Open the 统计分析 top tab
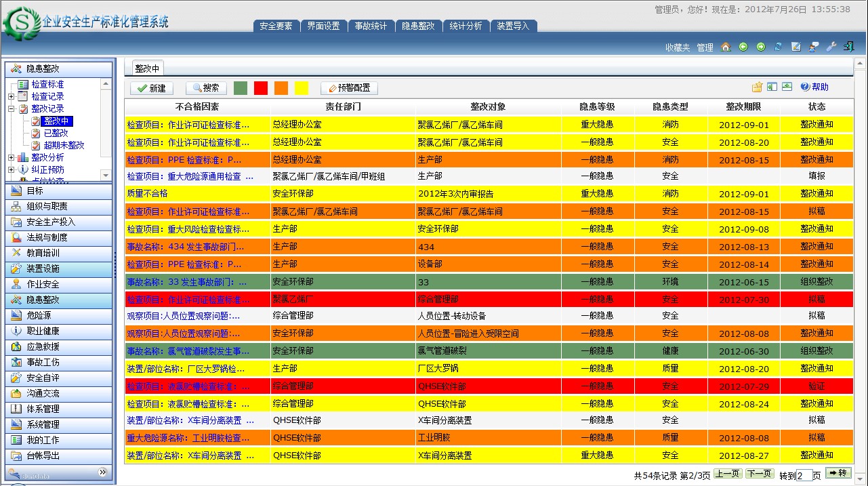The height and width of the screenshot is (486, 868). (466, 26)
